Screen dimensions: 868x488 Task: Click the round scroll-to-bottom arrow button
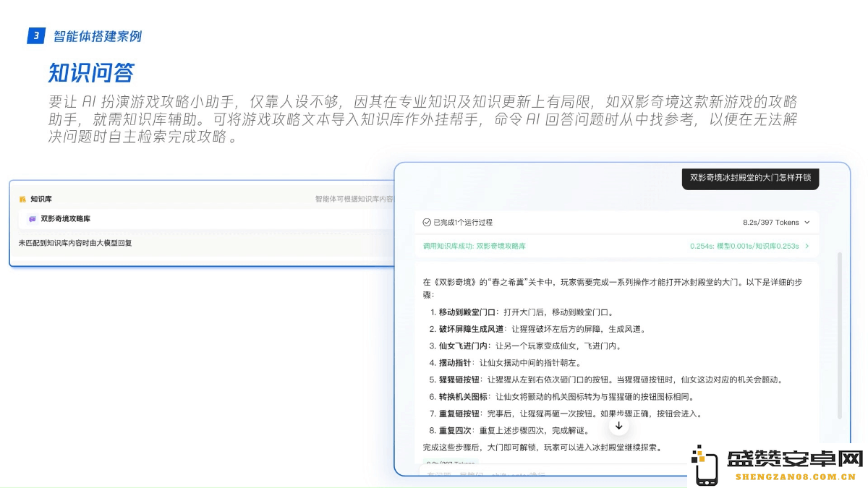click(618, 425)
